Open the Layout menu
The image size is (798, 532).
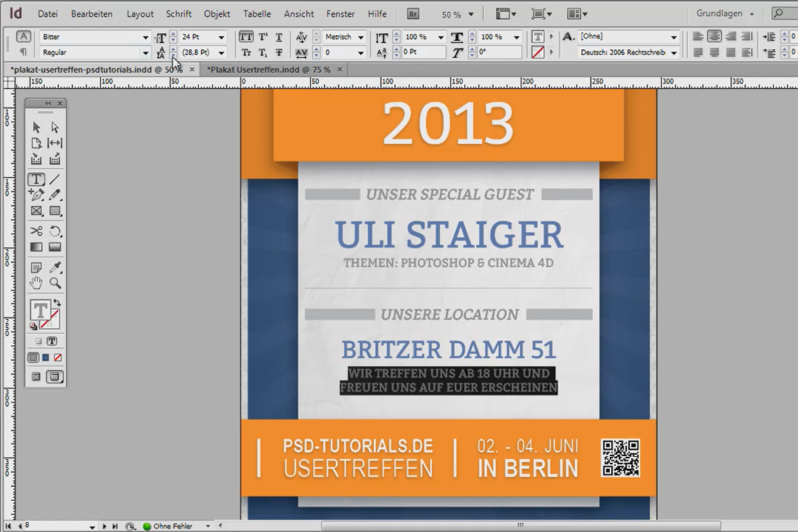point(140,13)
